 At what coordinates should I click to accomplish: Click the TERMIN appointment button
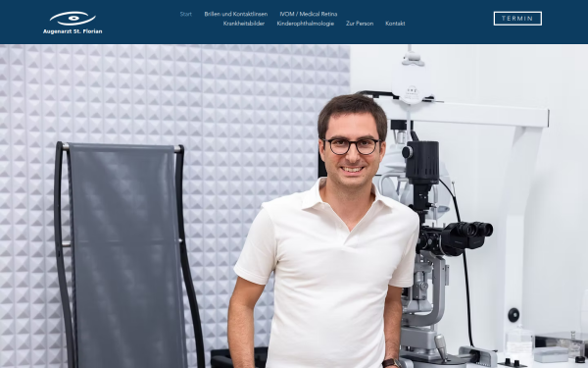click(517, 19)
